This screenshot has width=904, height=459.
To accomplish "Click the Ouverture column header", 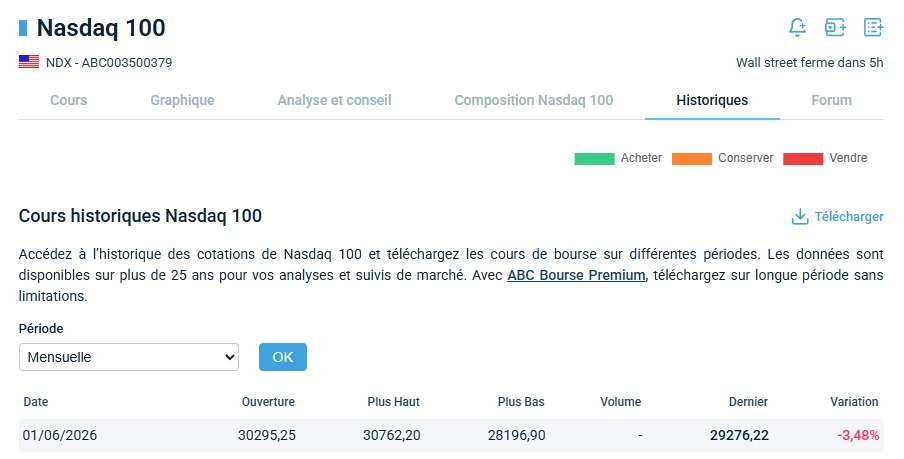I will 268,402.
